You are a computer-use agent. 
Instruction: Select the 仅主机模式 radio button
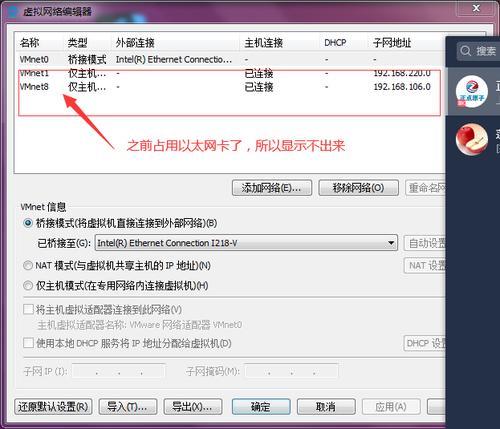pyautogui.click(x=28, y=286)
